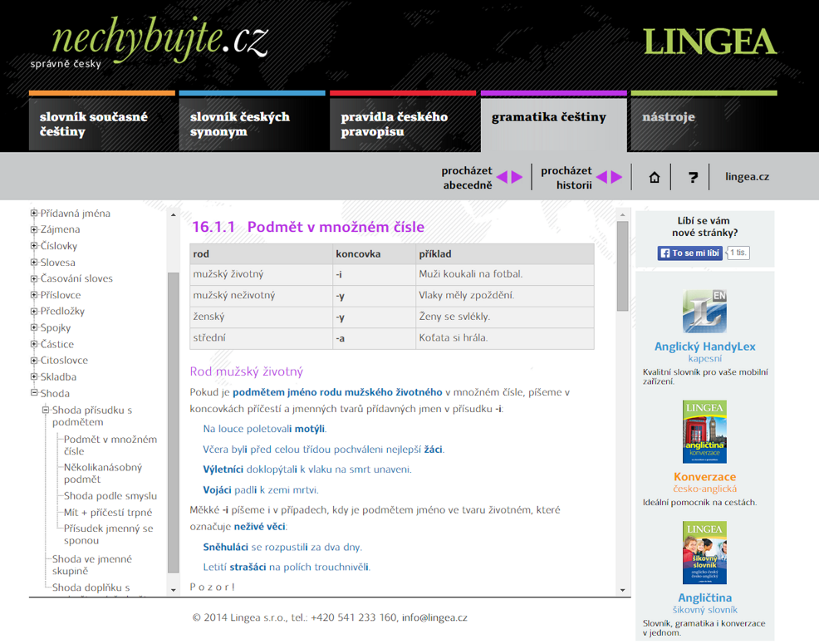Expand the Částice tree node
Image resolution: width=819 pixels, height=644 pixels.
pyautogui.click(x=34, y=344)
